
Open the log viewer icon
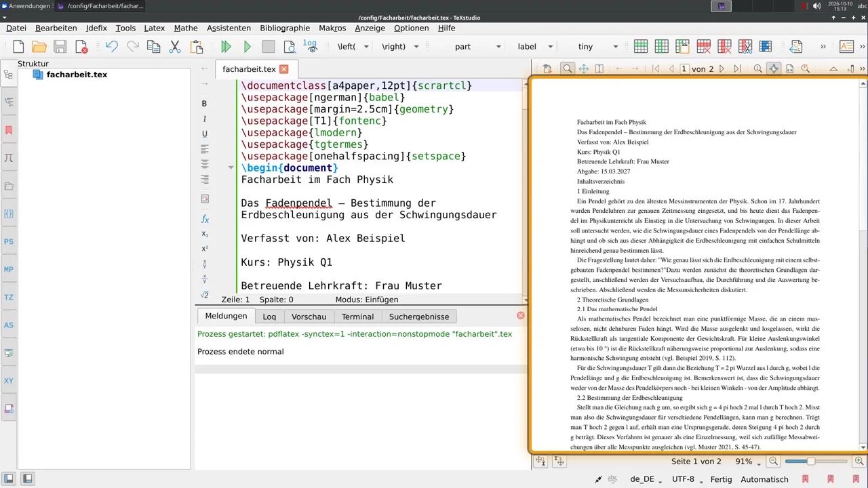tap(310, 46)
